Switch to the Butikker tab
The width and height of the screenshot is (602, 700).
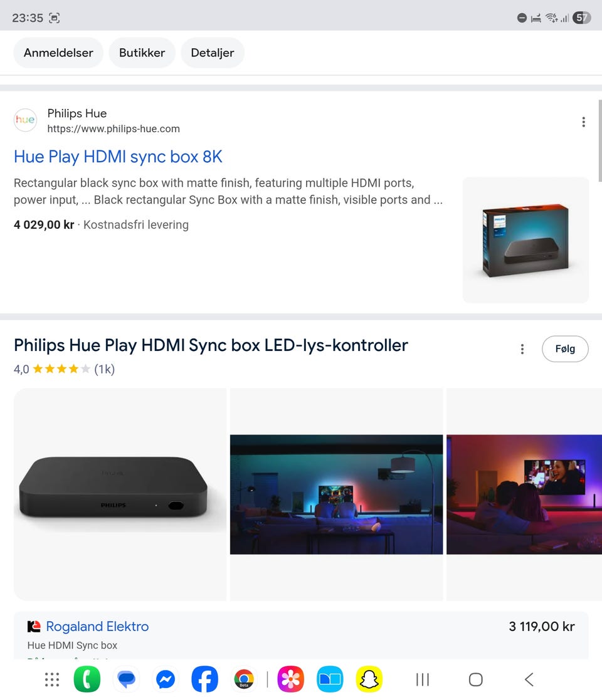pos(142,53)
